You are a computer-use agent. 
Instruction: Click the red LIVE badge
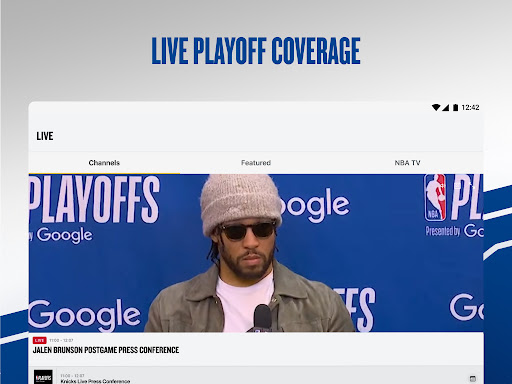point(39,340)
